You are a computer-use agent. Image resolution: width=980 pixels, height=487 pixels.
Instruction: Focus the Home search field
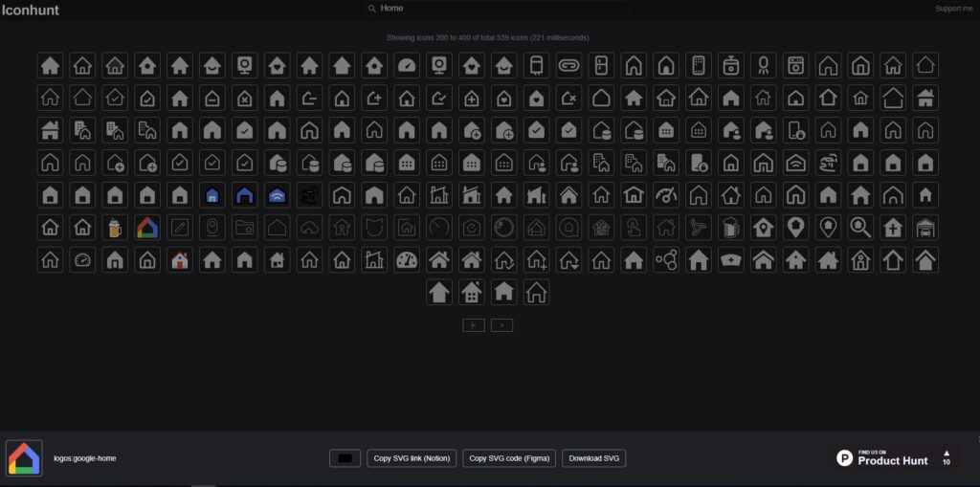pyautogui.click(x=497, y=8)
